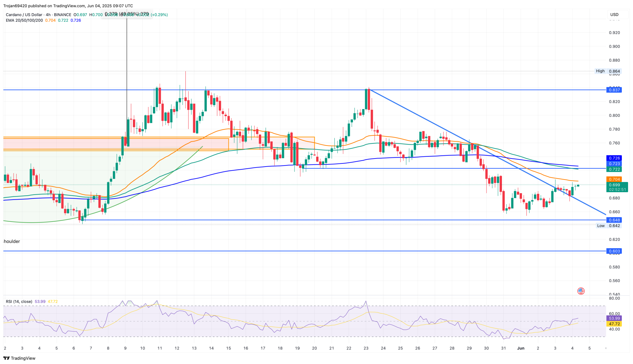Click the US flag economic event icon
Screen dimensions: 633x364
(x=581, y=291)
